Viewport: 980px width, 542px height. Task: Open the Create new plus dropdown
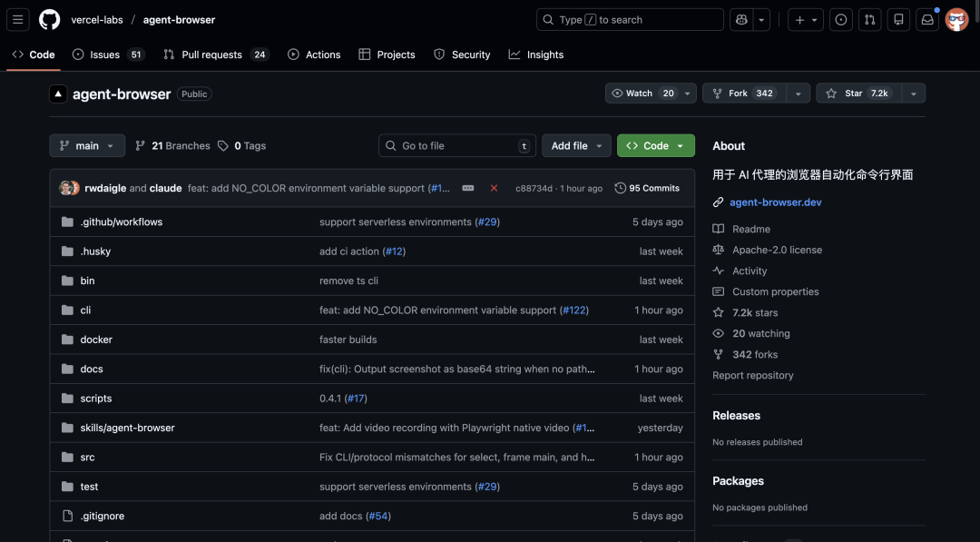806,20
